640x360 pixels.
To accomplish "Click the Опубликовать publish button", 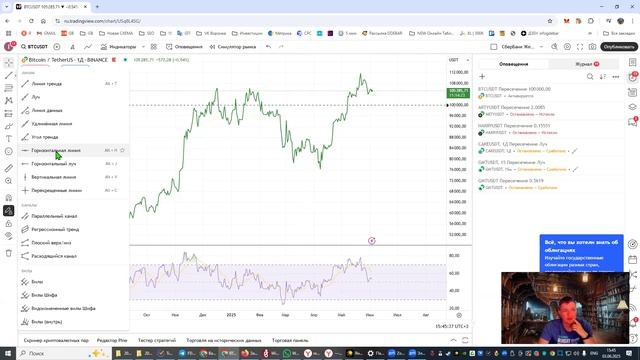I will tap(619, 47).
